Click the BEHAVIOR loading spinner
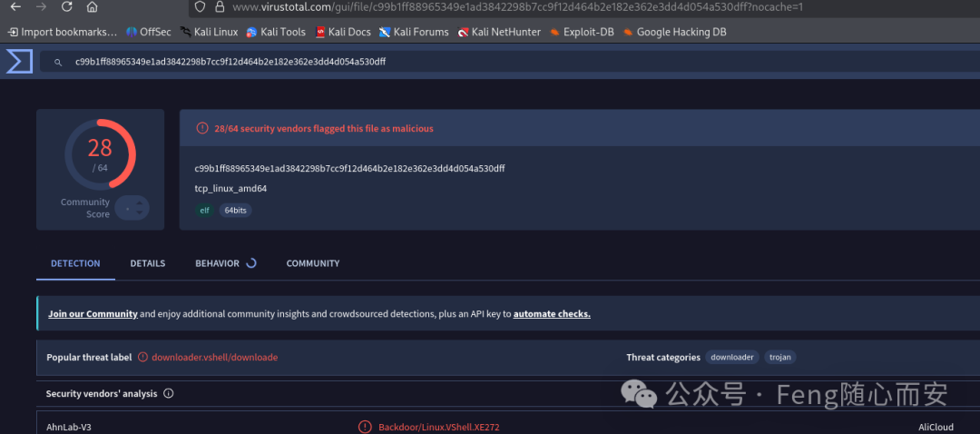This screenshot has width=980, height=434. tap(251, 263)
